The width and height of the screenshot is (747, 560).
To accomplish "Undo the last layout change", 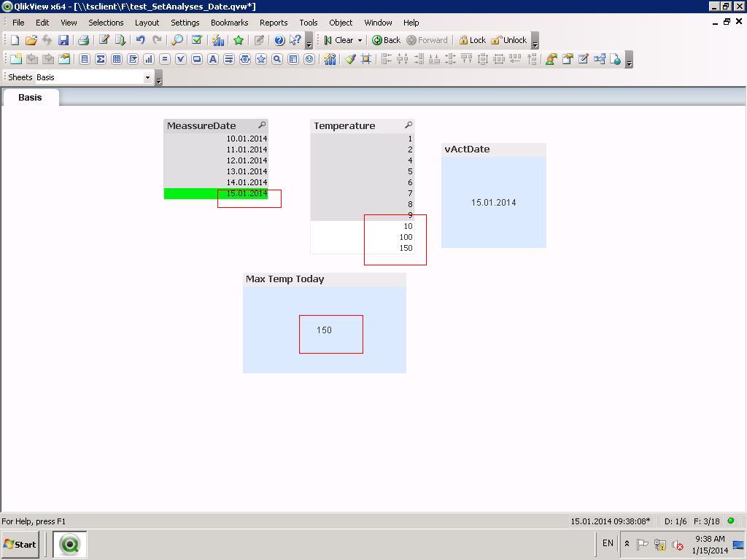I will (x=140, y=40).
